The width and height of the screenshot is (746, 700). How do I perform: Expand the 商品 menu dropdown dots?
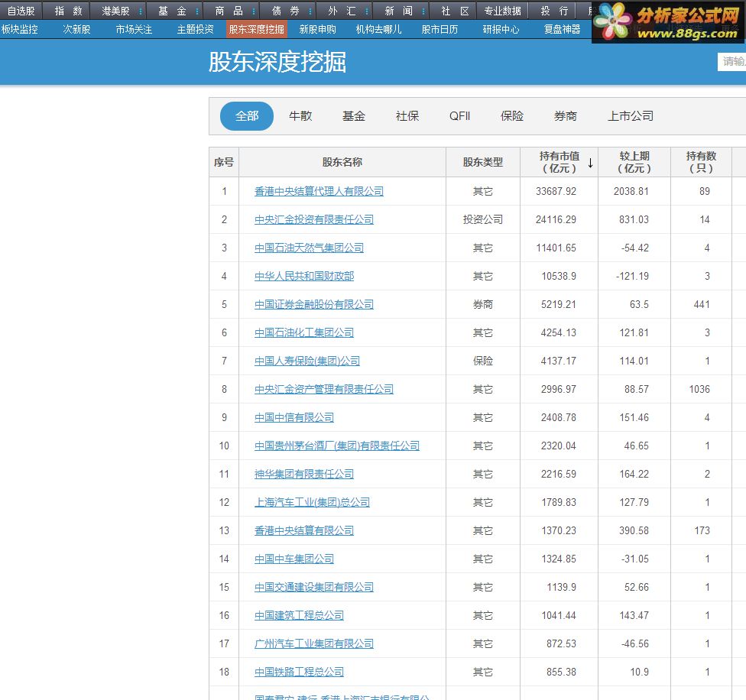click(254, 11)
